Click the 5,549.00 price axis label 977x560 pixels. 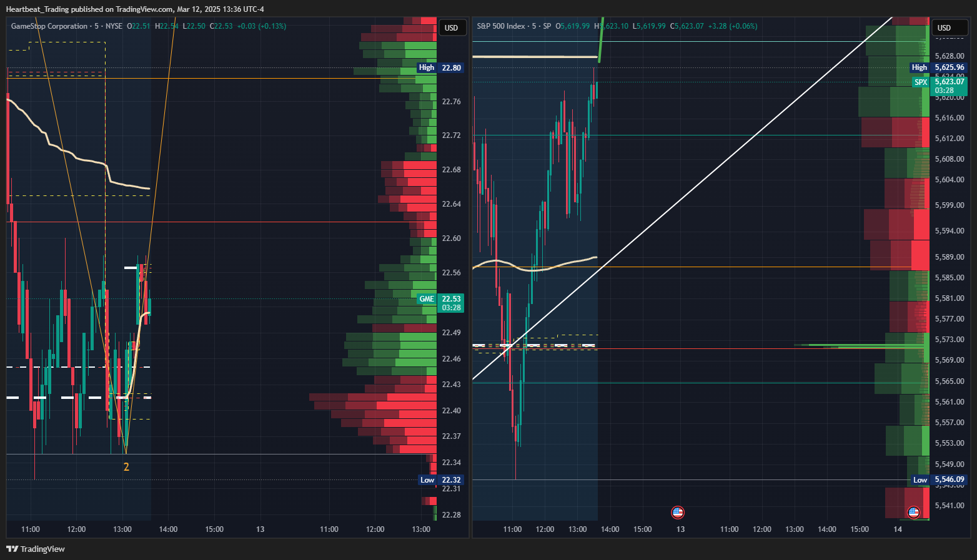click(950, 464)
